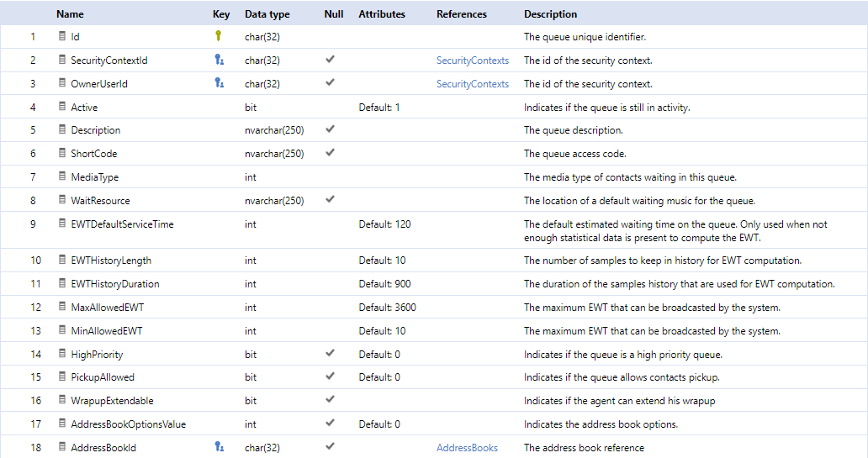Click the Key column header
868x458 pixels.
[x=221, y=14]
